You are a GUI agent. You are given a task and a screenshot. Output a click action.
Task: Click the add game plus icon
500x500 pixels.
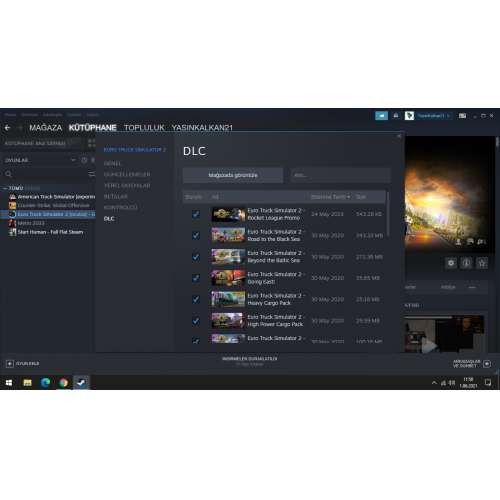pos(10,364)
